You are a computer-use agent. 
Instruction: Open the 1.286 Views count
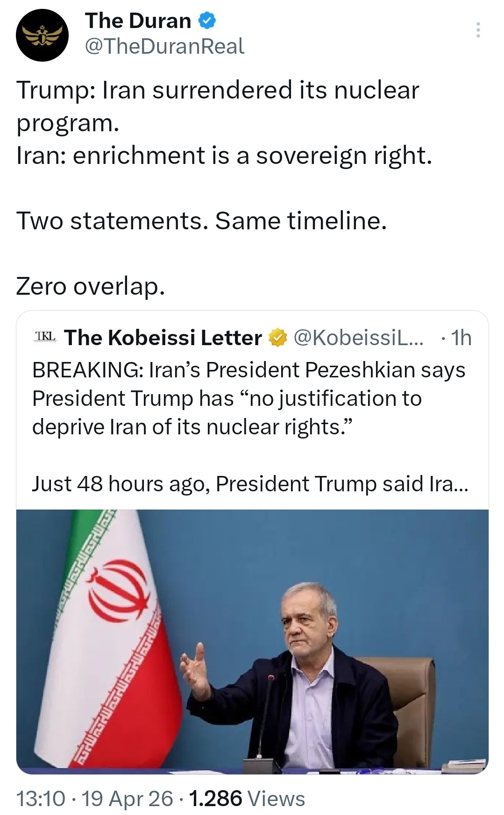click(x=246, y=798)
